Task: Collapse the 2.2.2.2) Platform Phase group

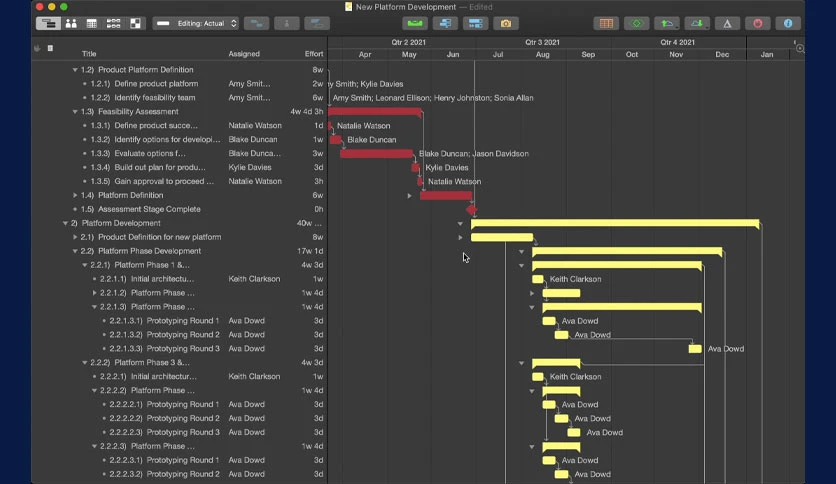Action: tap(94, 391)
